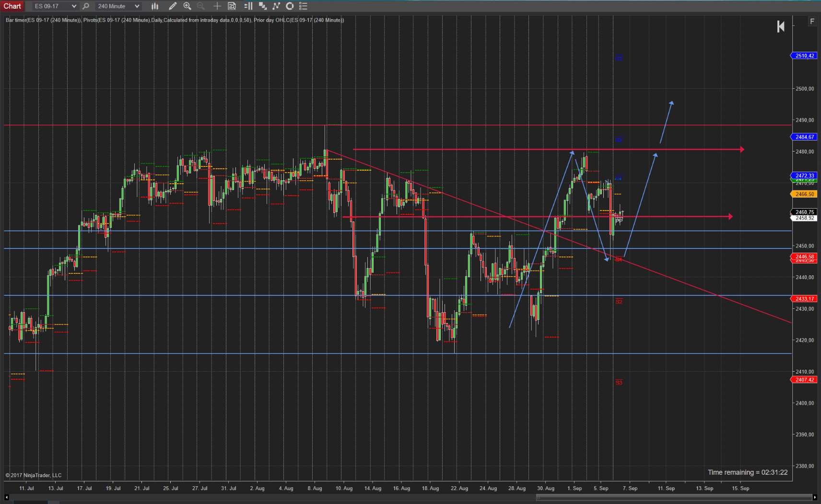
Task: Click the blue 2510,42 price marker
Action: tap(804, 56)
